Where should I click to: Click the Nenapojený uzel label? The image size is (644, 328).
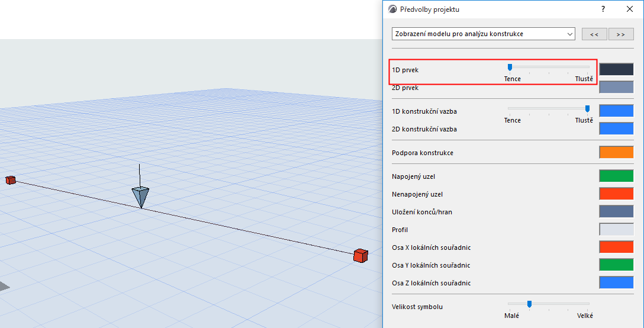click(417, 194)
